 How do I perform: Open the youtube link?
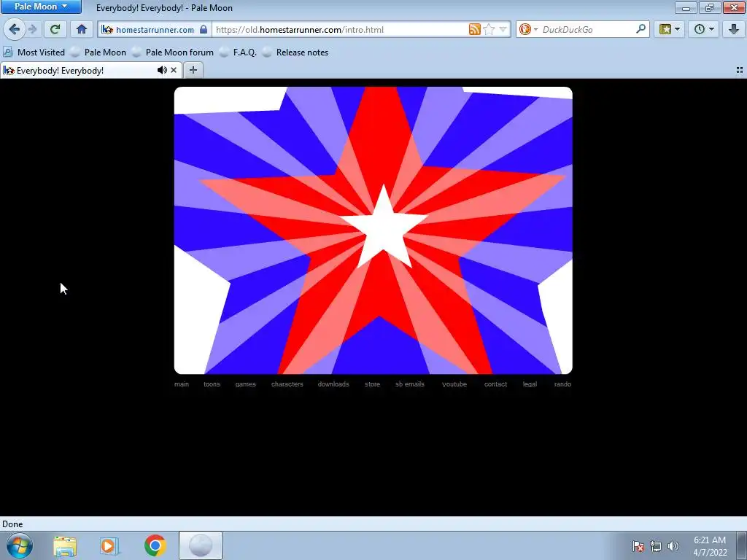[x=454, y=384]
